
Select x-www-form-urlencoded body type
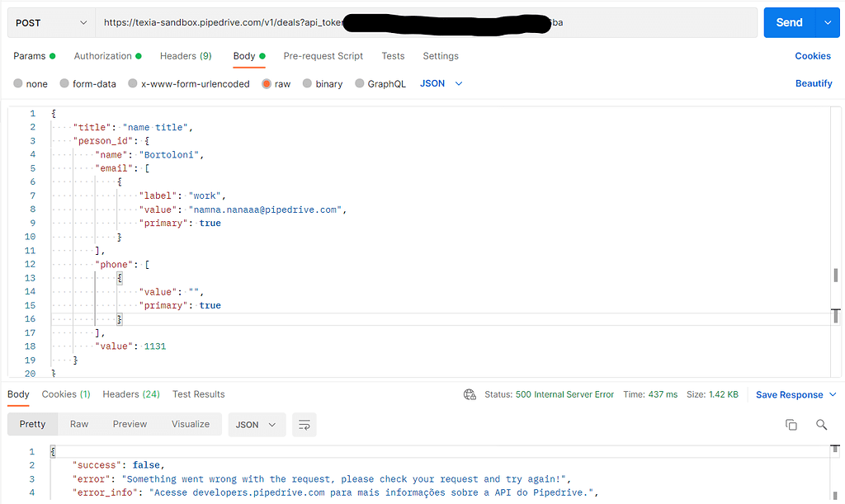pyautogui.click(x=189, y=83)
